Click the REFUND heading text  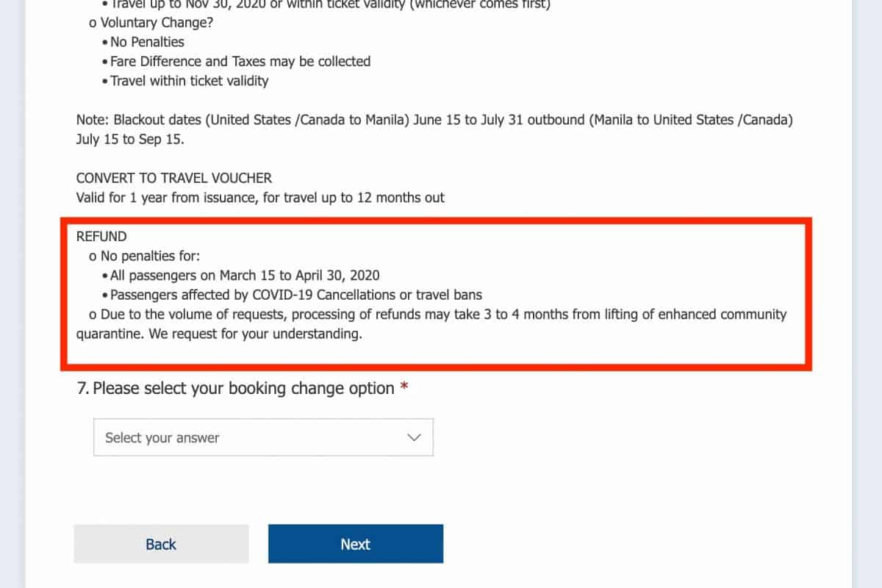pos(101,237)
